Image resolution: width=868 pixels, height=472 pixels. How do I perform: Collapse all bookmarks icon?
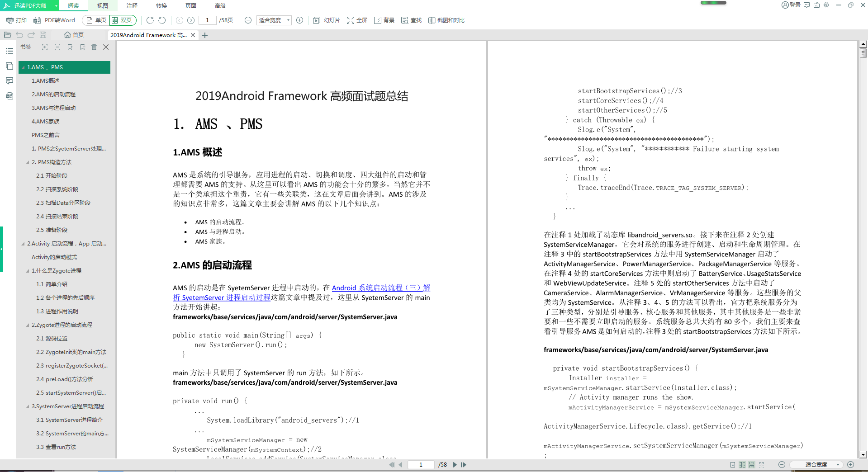(x=57, y=47)
